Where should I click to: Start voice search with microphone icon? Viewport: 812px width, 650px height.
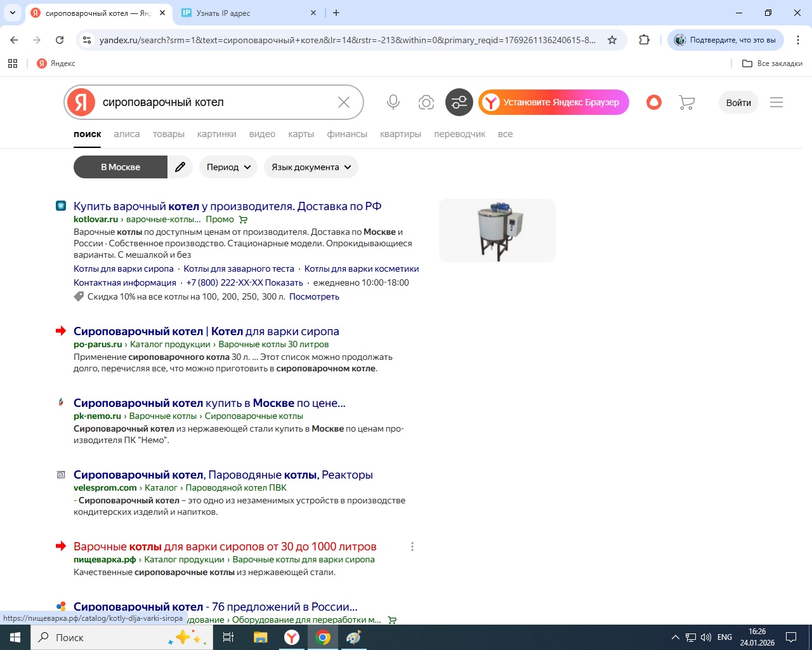(x=393, y=102)
